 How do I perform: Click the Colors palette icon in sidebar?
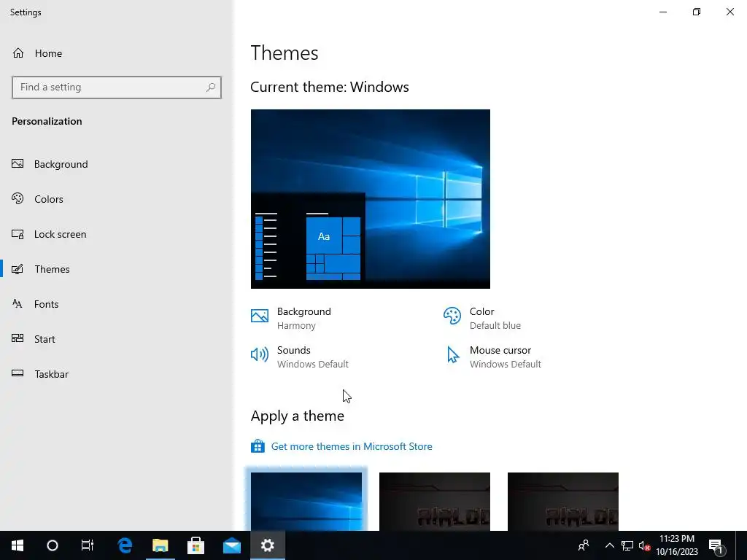click(18, 198)
